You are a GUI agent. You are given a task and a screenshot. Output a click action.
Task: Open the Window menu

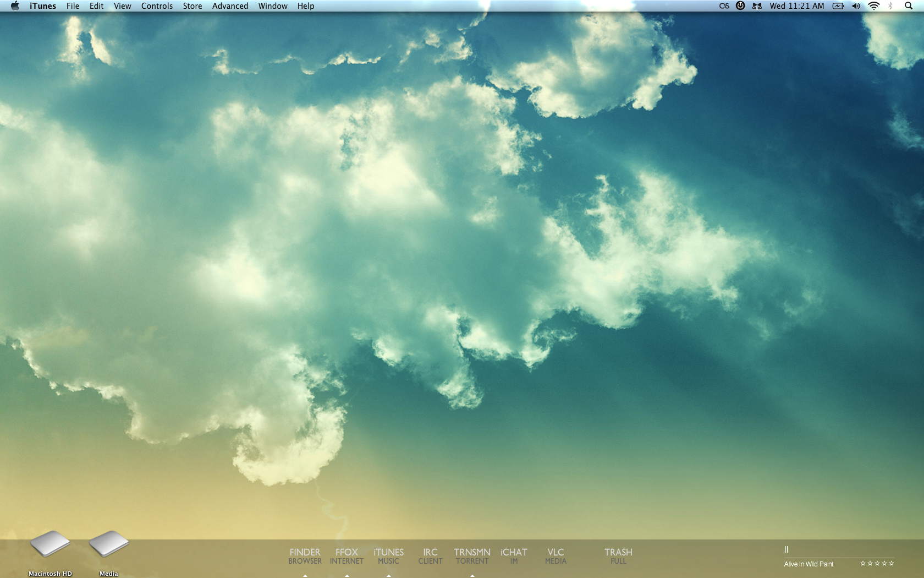(273, 6)
